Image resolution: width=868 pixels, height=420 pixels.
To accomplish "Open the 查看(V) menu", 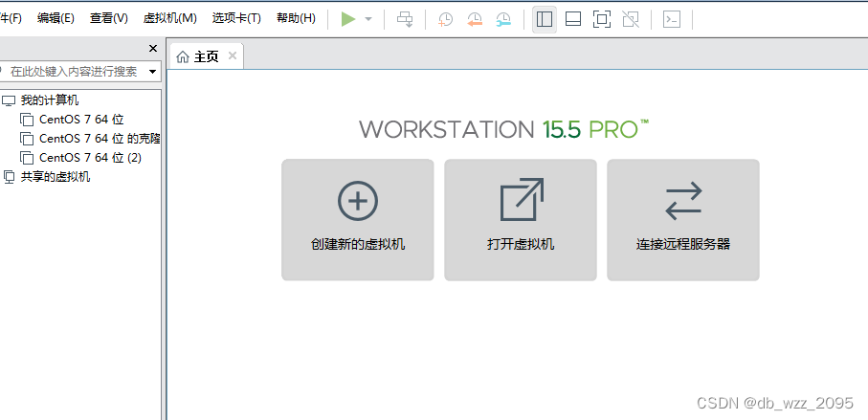I will click(x=108, y=18).
